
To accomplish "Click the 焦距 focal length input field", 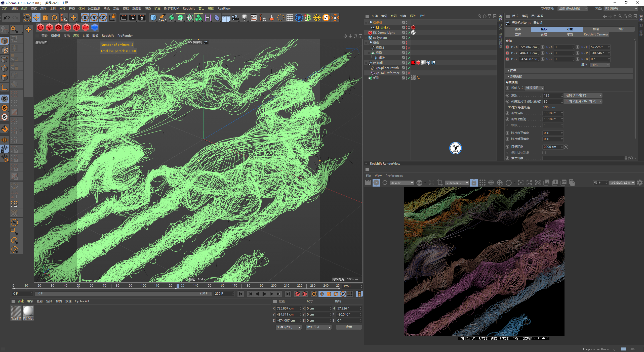I will coord(551,96).
